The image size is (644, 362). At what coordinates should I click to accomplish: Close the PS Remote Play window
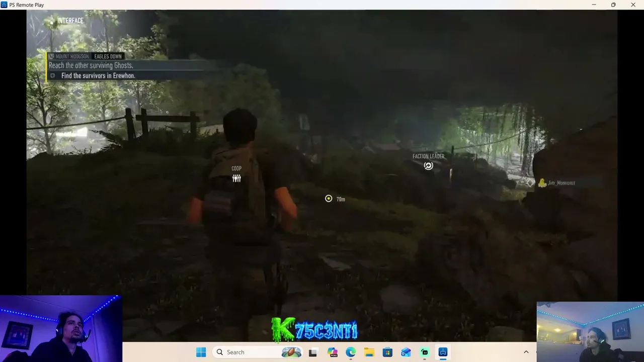point(633,5)
